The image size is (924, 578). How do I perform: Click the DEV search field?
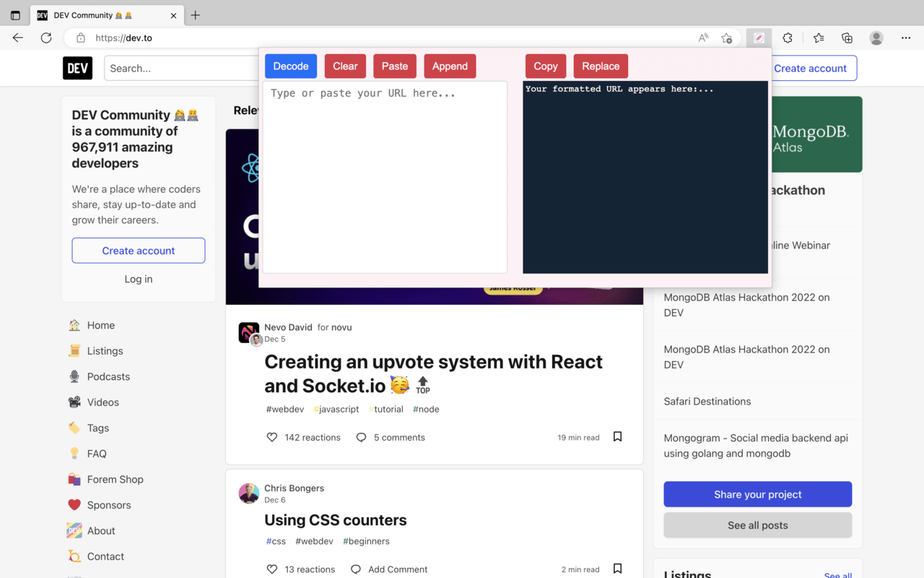click(182, 68)
